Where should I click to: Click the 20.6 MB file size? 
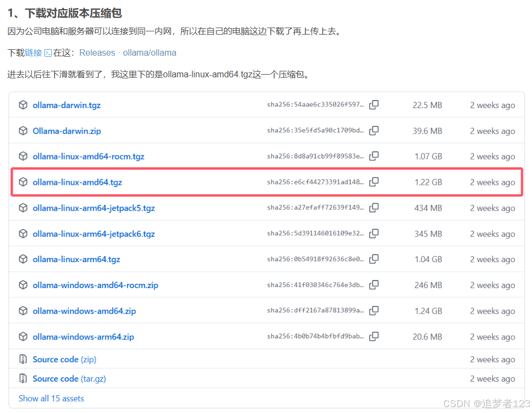[x=427, y=337]
